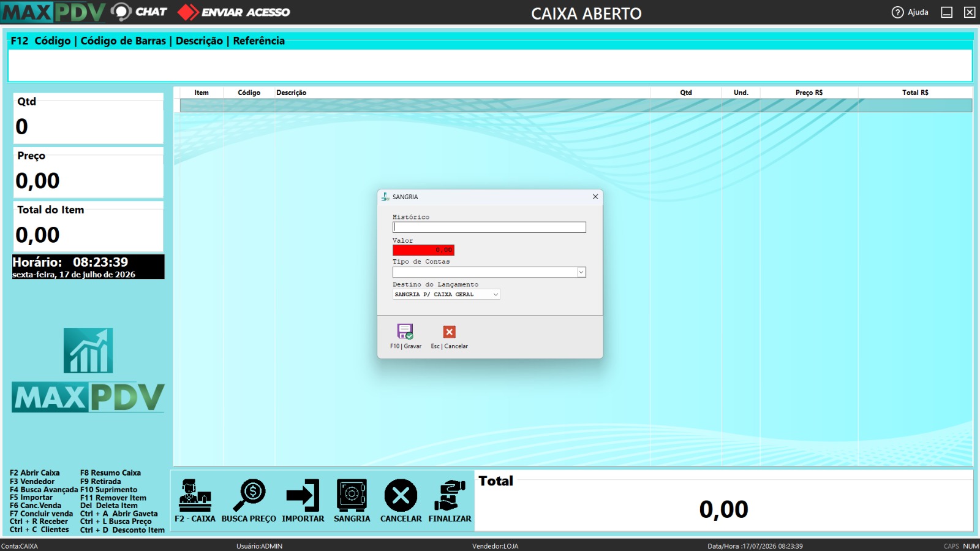The width and height of the screenshot is (980, 551).
Task: Click Esc | Cancelar in Sangria dialog
Action: click(x=449, y=336)
